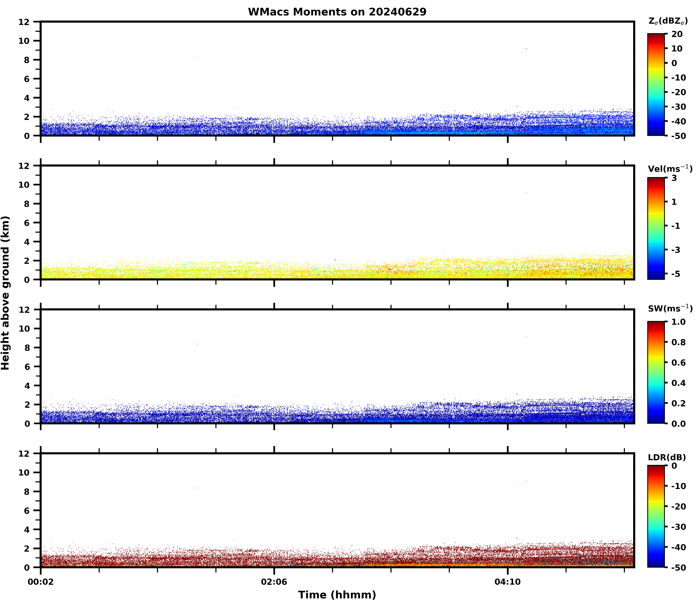Click the 02:06 time tick label
Image resolution: width=700 pixels, height=608 pixels.
[274, 582]
